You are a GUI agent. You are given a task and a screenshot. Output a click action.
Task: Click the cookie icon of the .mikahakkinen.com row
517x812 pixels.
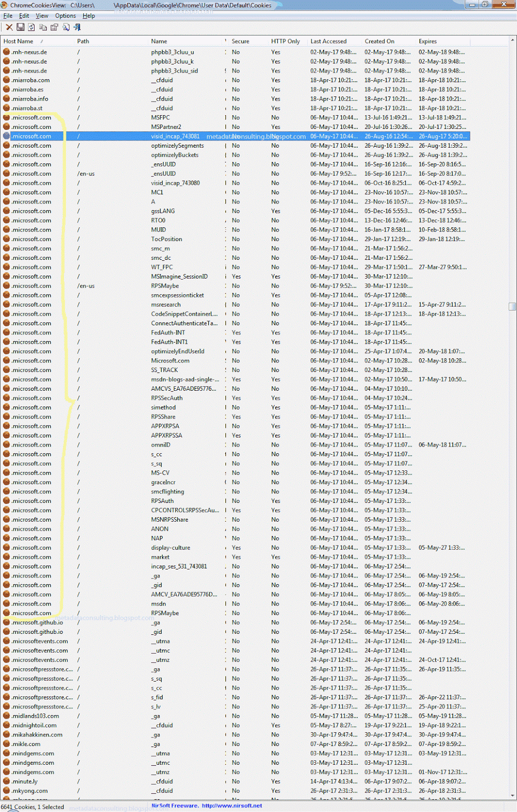pyautogui.click(x=7, y=735)
